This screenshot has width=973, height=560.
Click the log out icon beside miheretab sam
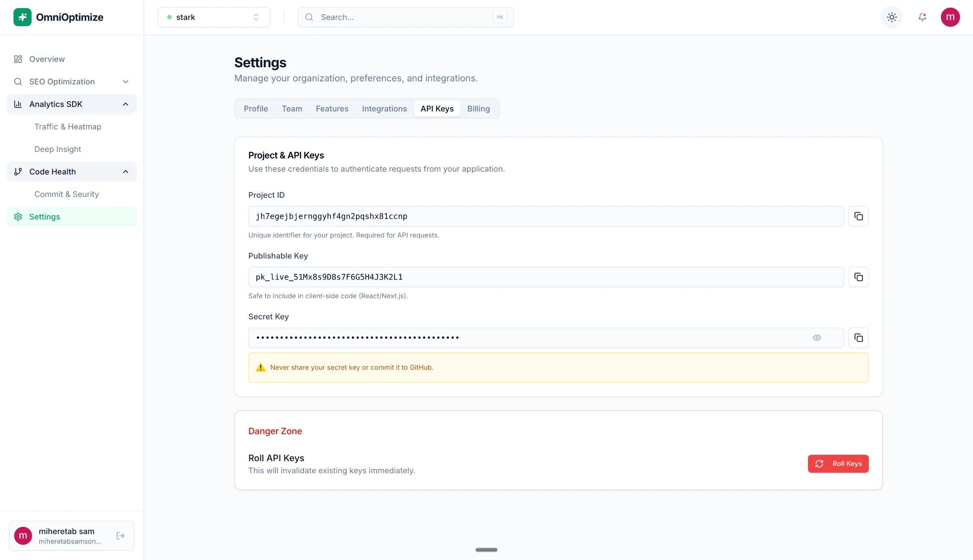coord(120,536)
